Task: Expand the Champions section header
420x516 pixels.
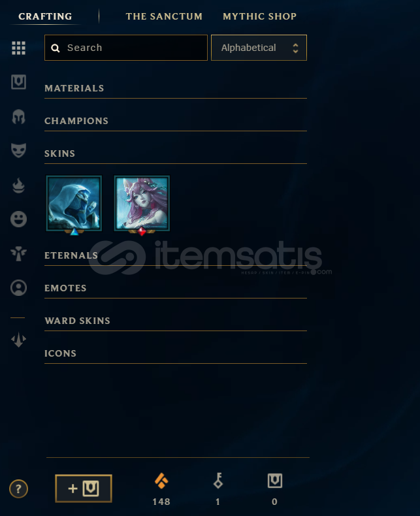Action: click(176, 121)
